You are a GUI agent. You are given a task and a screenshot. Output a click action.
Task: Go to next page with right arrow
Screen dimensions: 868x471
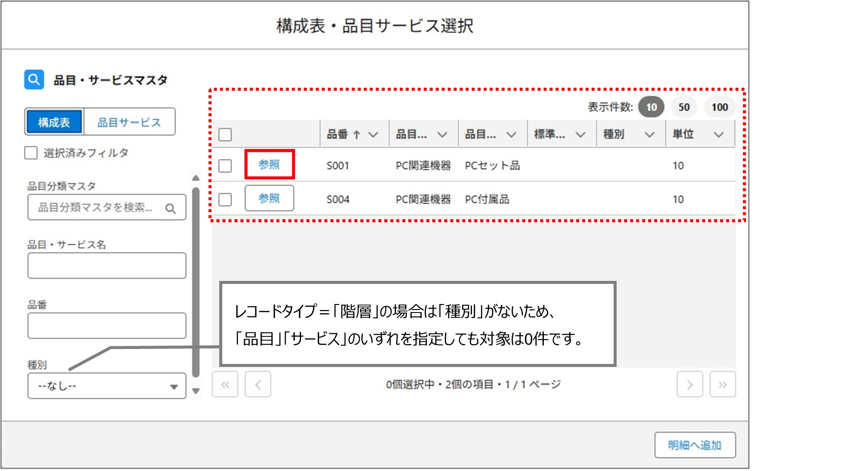coord(689,385)
